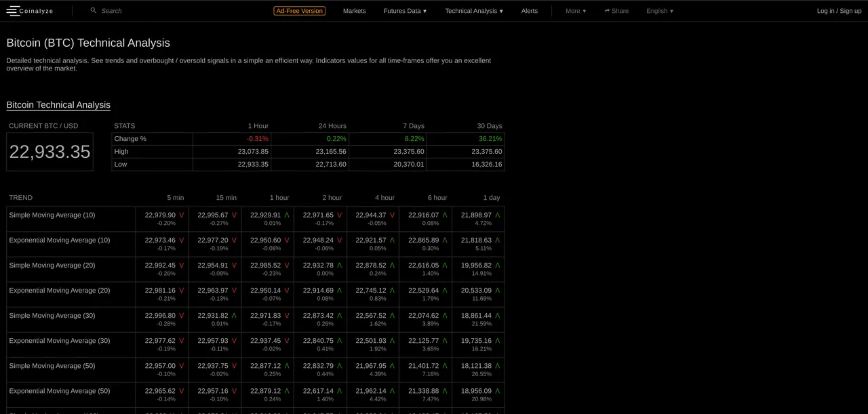This screenshot has height=414, width=868.
Task: Click the 15 min column header
Action: coord(226,198)
